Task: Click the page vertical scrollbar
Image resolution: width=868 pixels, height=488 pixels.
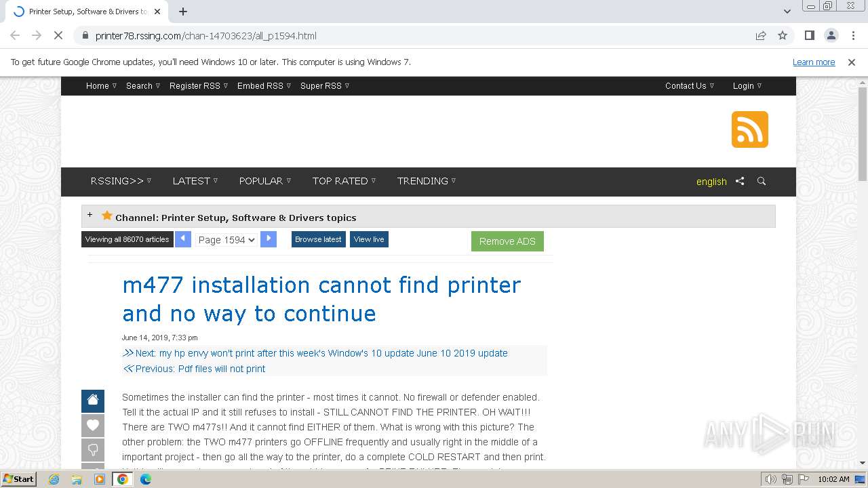Action: tap(863, 134)
